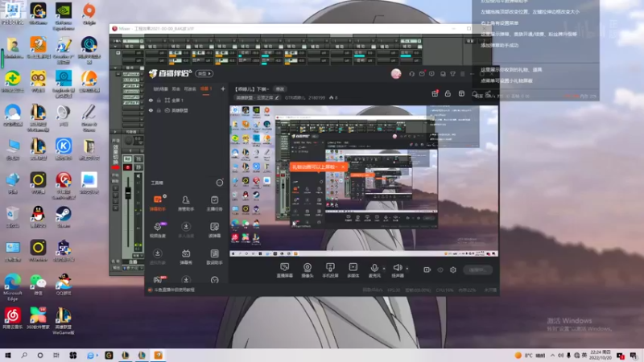The image size is (644, 362).
Task: Click the Mixer channel pan knob
Action: (129, 142)
